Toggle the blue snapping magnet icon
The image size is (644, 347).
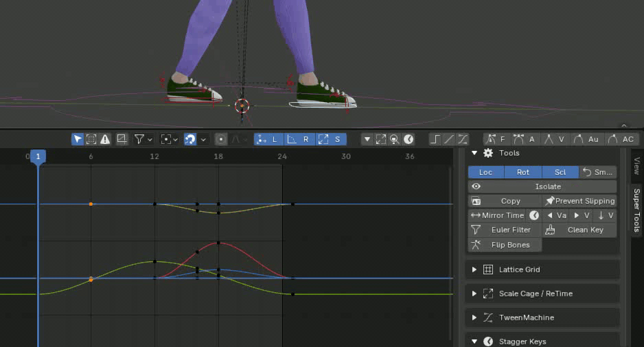point(190,139)
